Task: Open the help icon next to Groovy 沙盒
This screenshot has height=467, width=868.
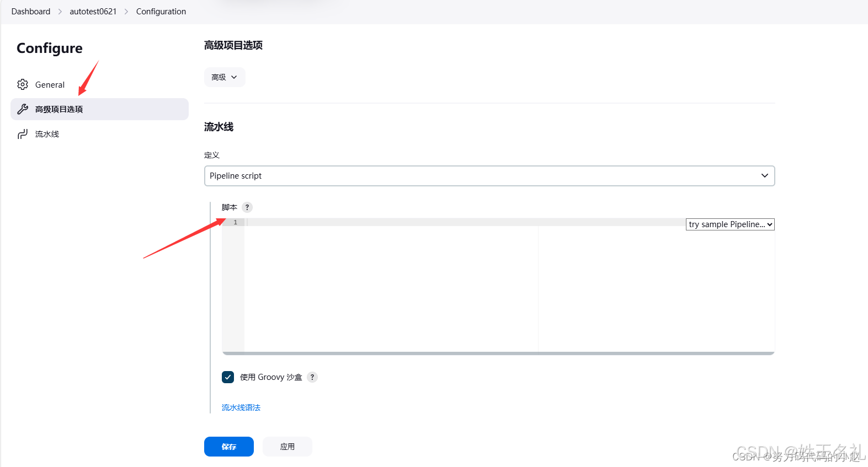Action: pos(312,377)
